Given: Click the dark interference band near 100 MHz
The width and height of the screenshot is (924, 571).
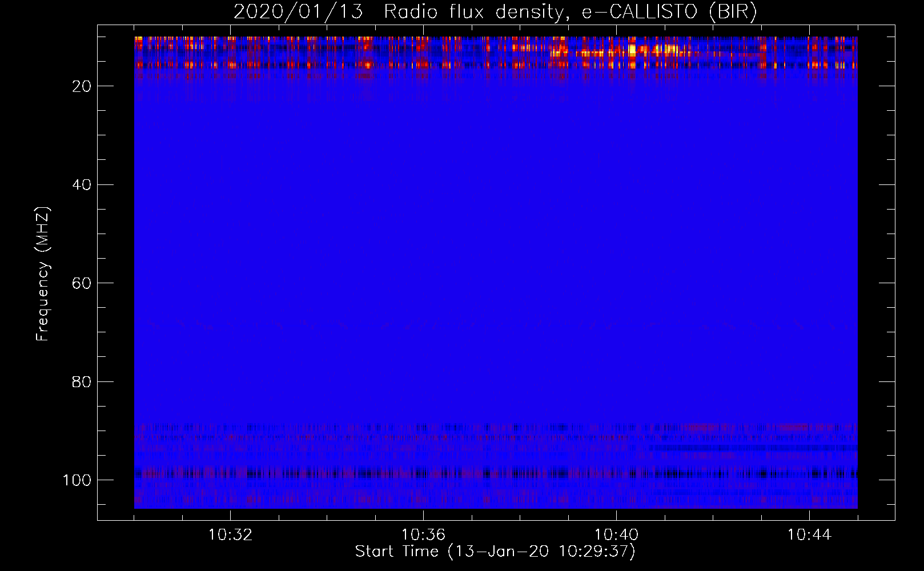Looking at the screenshot, I should [496, 473].
